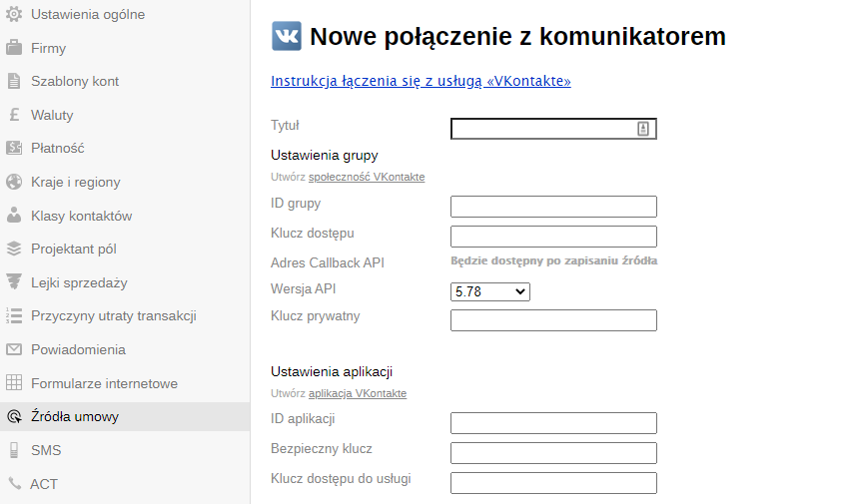Select the Bezpieczny klucz text box
Viewport: 853px width, 504px height.
click(553, 453)
